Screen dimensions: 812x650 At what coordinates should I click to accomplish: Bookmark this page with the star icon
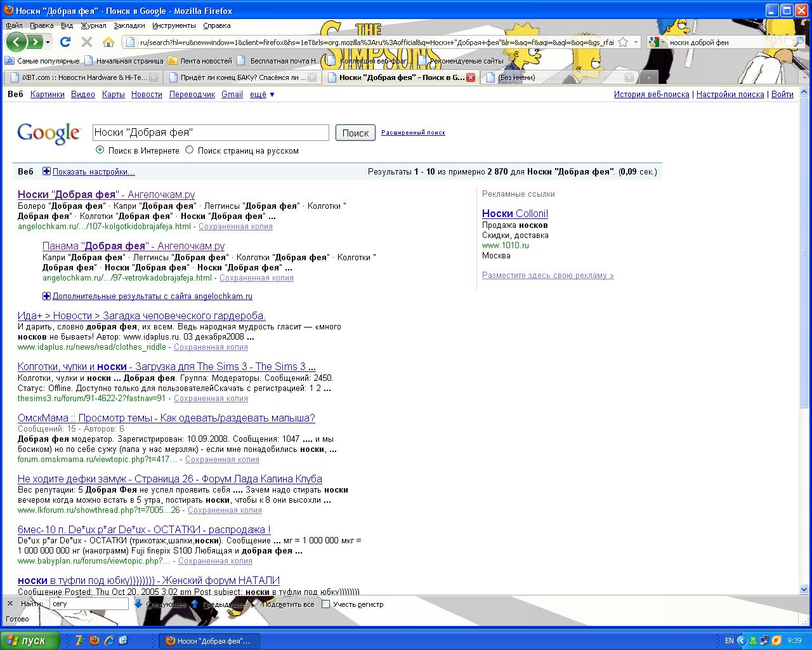pyautogui.click(x=623, y=42)
